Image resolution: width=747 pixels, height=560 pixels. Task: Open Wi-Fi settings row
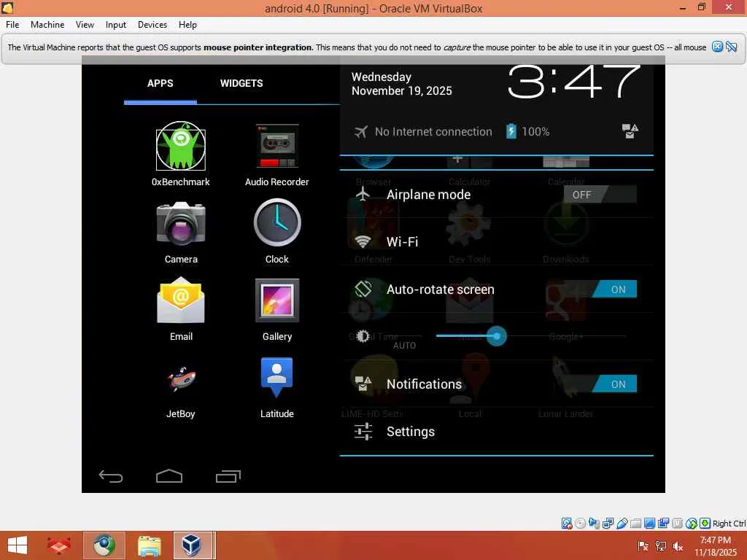click(x=496, y=241)
